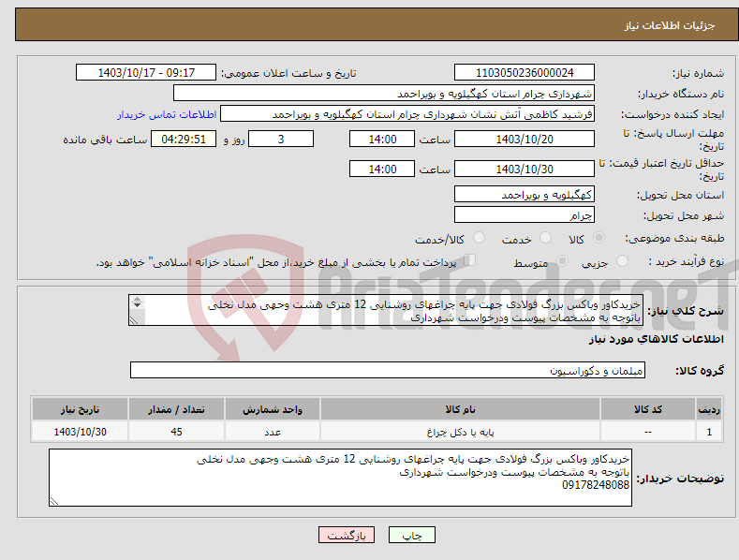Click the اطلاعات کالاهای مورد نیاز section heading
Image resolution: width=739 pixels, height=560 pixels.
(x=656, y=339)
